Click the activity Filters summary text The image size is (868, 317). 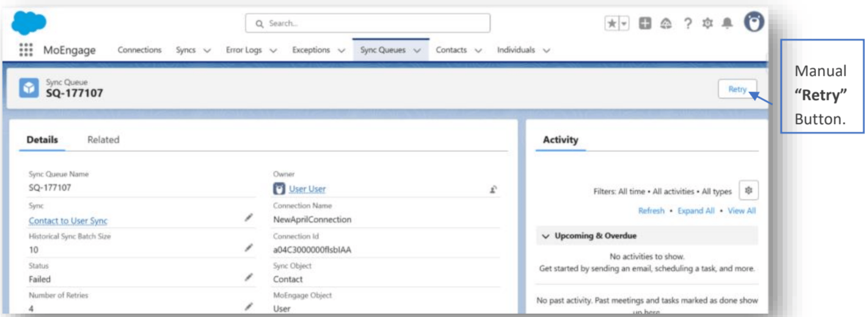tap(662, 191)
